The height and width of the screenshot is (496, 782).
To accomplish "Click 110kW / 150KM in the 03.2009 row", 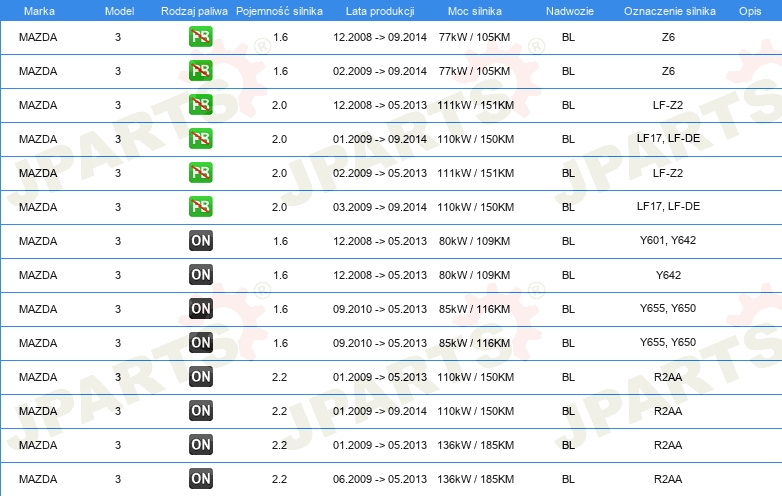I will (475, 207).
